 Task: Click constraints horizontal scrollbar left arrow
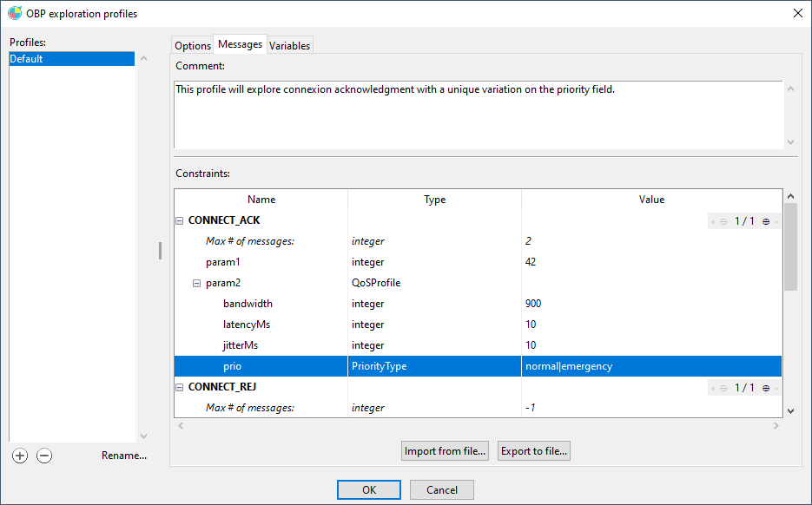[x=181, y=426]
